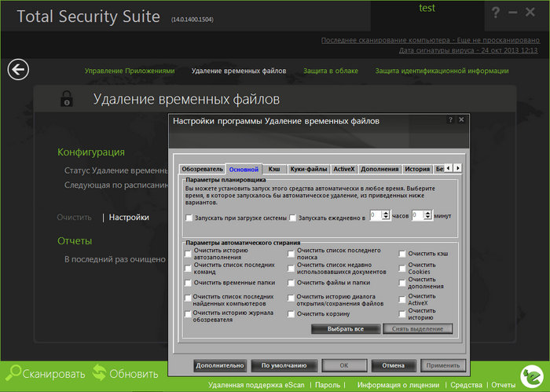
Task: Enable Запускать при загрузке системы checkbox
Action: (189, 218)
